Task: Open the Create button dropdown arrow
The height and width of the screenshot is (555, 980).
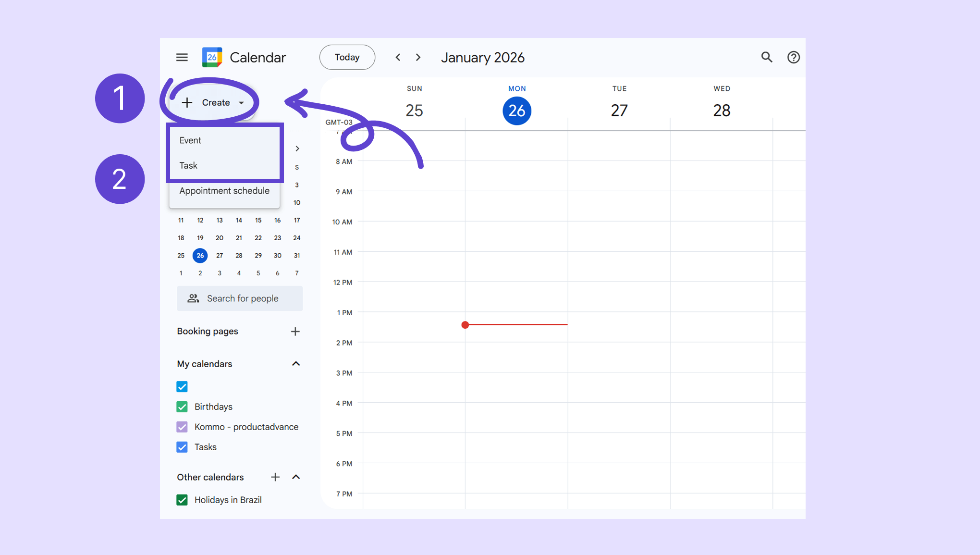Action: point(241,103)
